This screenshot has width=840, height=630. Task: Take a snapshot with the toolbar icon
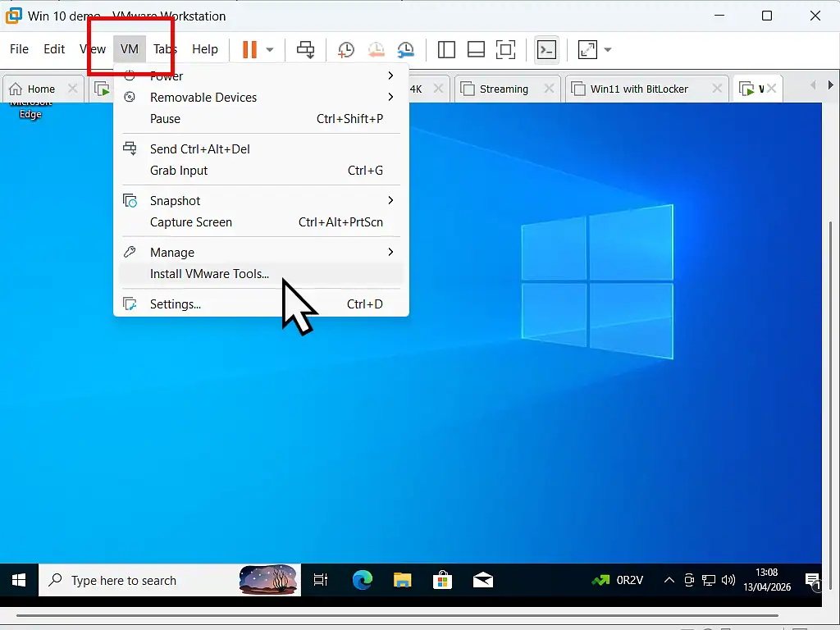pos(345,49)
